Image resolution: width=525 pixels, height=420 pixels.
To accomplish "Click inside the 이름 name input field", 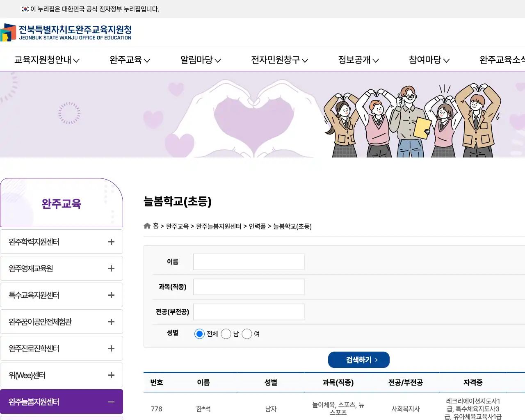I will tap(249, 262).
